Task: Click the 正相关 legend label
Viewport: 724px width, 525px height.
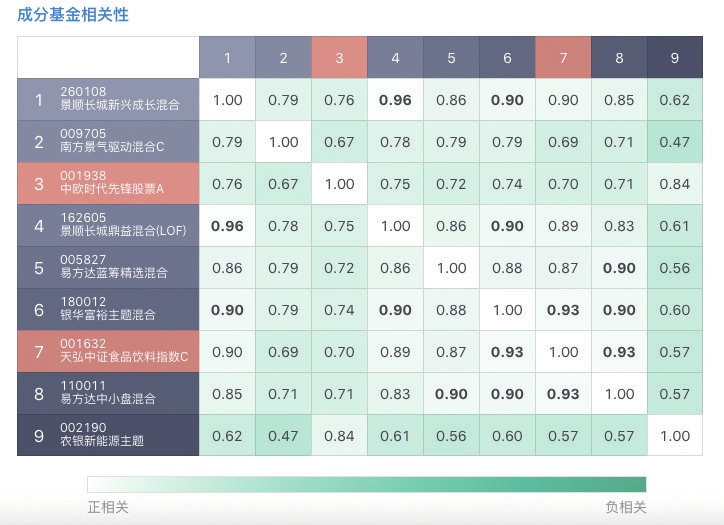Action: [108, 507]
